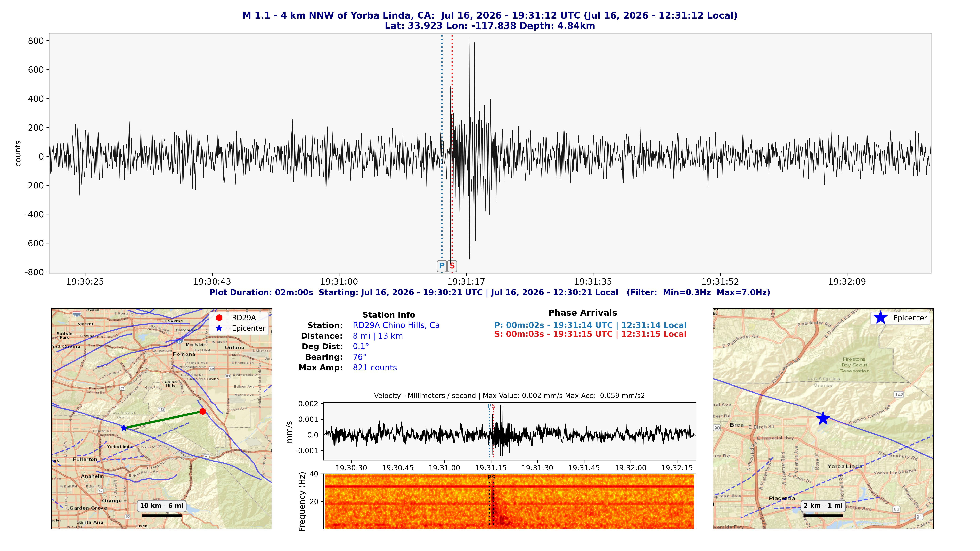Click the "Anaheim" city label on the regional map
Viewport: 980px width, 551px height.
tap(92, 476)
